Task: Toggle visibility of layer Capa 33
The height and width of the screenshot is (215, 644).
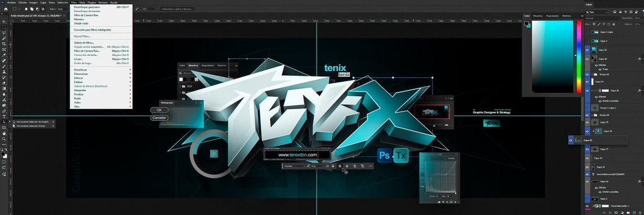Action: coord(587,167)
